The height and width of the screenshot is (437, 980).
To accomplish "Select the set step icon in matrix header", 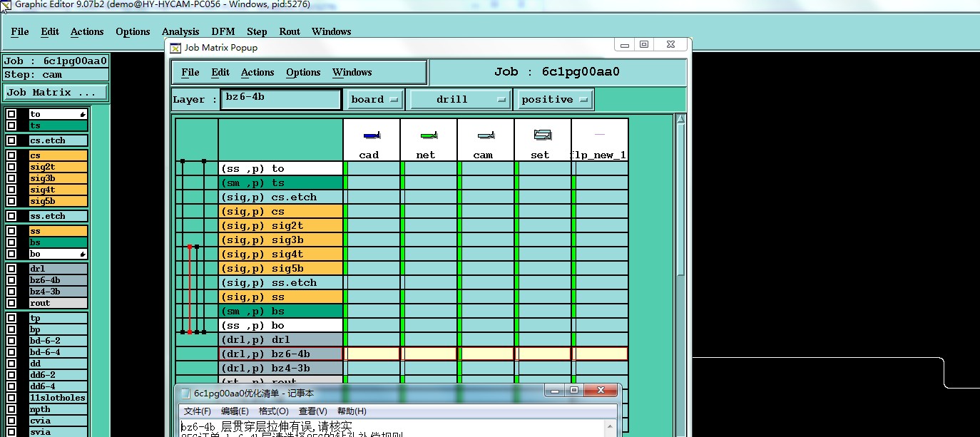I will tap(542, 135).
